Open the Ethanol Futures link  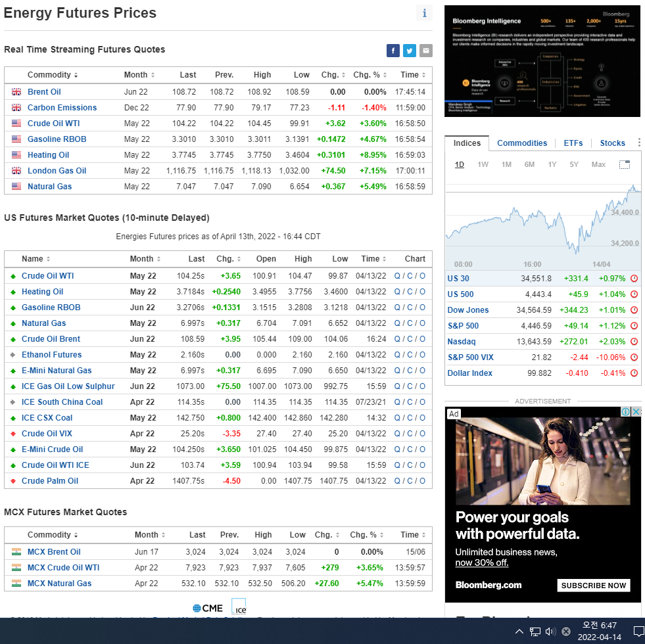[x=51, y=354]
